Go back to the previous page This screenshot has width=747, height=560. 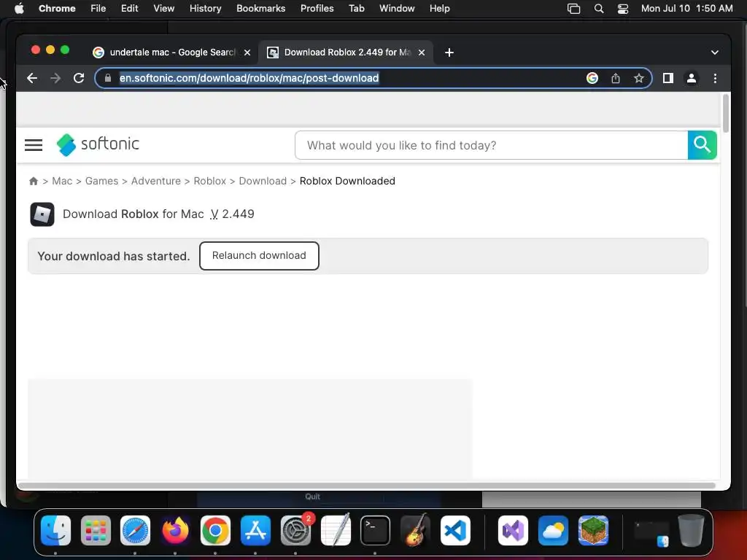(x=32, y=78)
